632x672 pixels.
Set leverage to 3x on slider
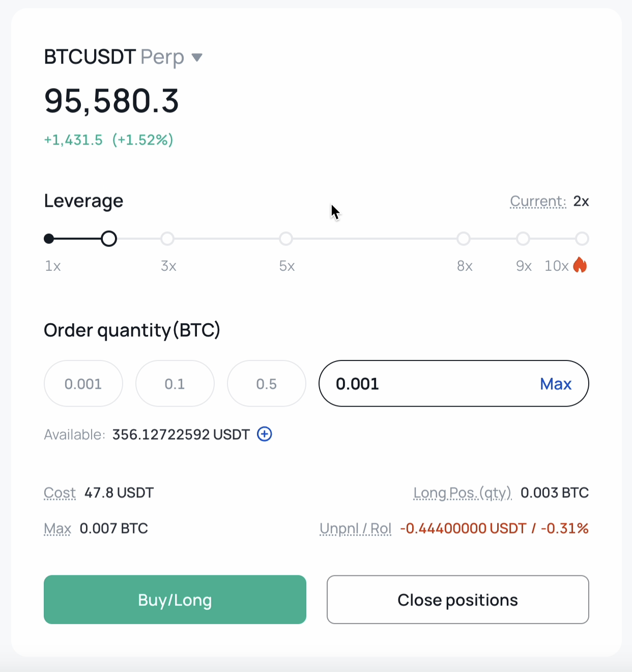click(x=167, y=238)
